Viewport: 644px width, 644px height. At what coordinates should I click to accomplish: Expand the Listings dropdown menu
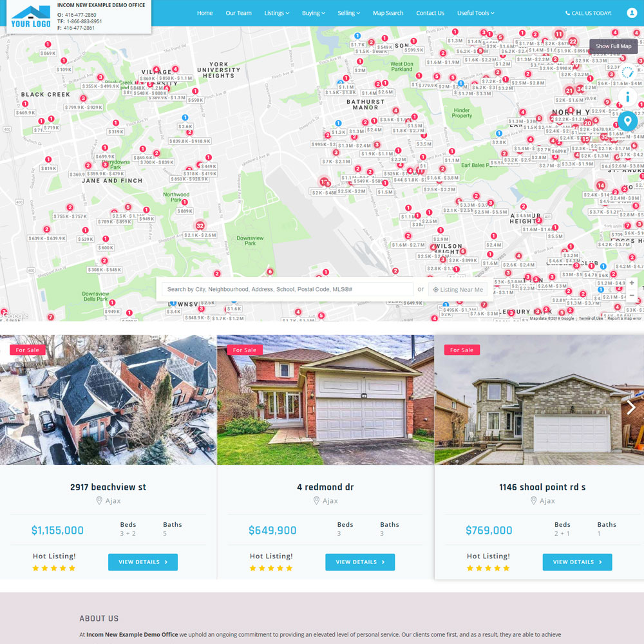tap(276, 13)
